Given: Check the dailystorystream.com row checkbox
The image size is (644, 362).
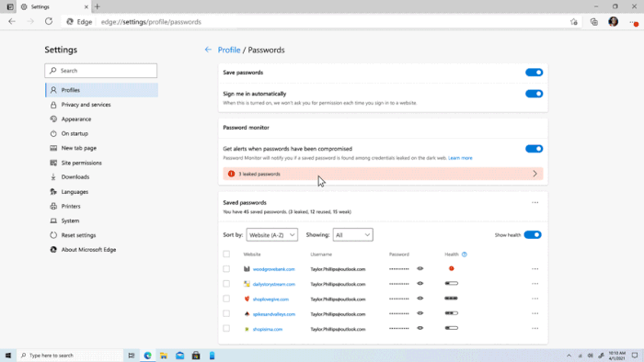Looking at the screenshot, I should pos(226,284).
